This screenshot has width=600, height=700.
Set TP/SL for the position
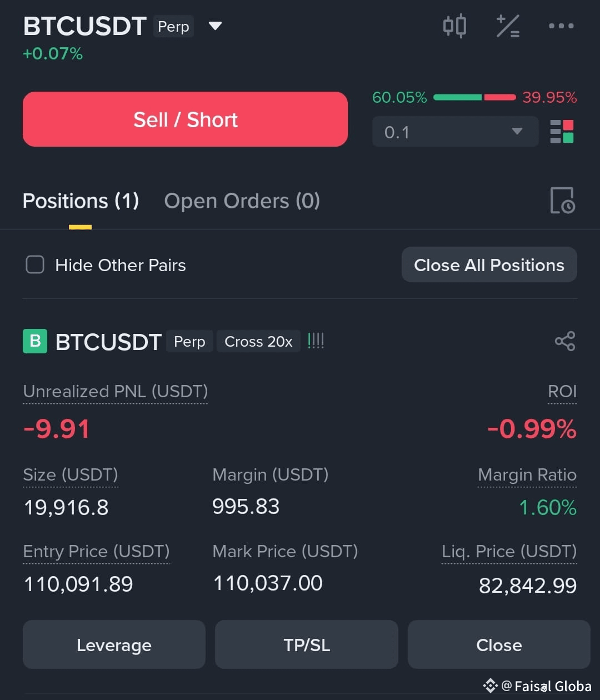click(x=307, y=645)
